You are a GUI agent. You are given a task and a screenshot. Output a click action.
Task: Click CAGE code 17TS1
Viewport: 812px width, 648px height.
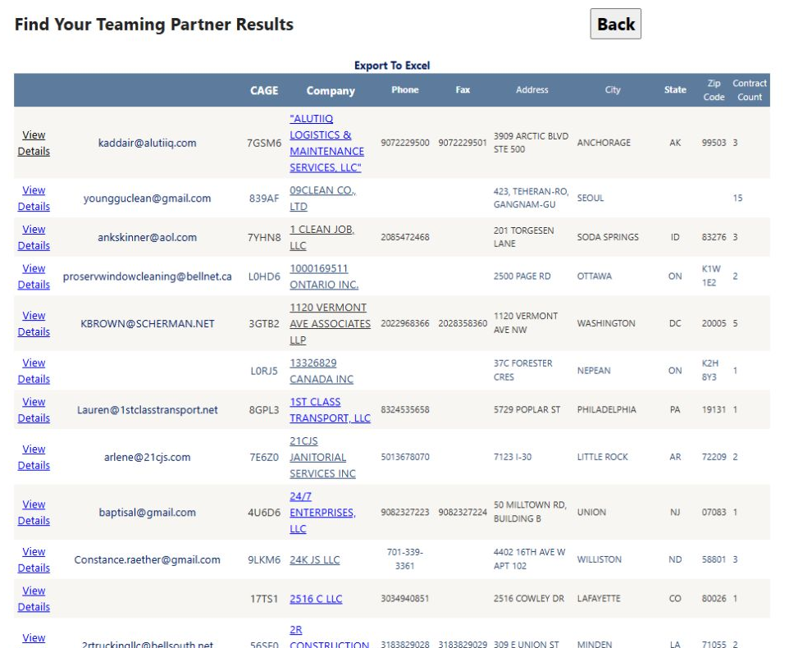[264, 598]
